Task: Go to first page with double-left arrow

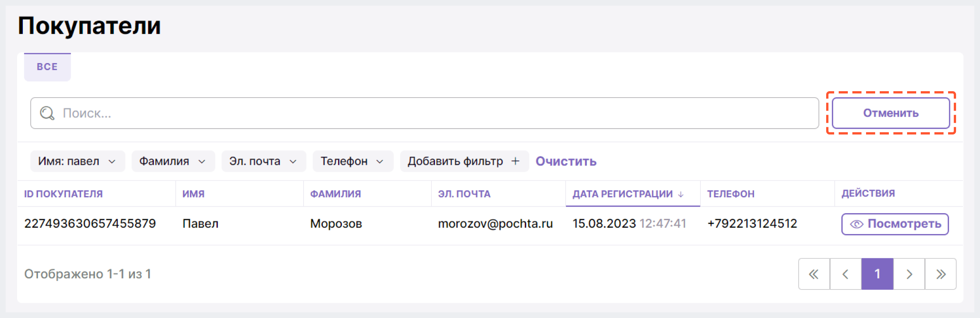Action: pyautogui.click(x=814, y=274)
